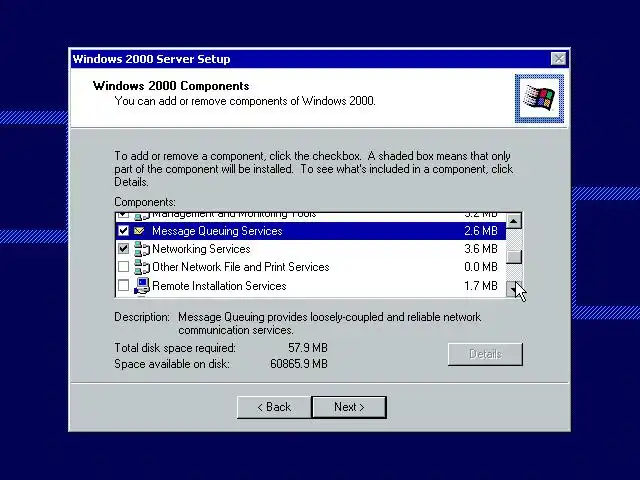Uncheck the Message Queuing Services checkbox
The width and height of the screenshot is (640, 480).
123,231
